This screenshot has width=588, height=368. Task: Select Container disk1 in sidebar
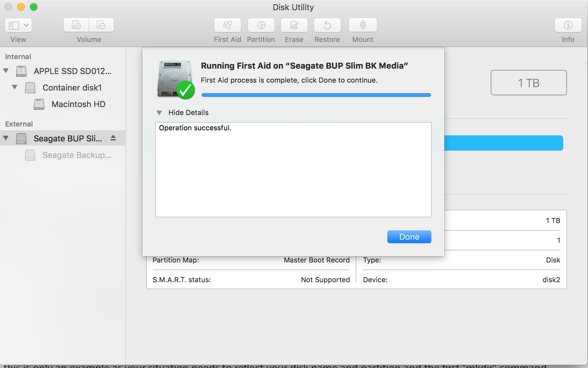point(63,87)
